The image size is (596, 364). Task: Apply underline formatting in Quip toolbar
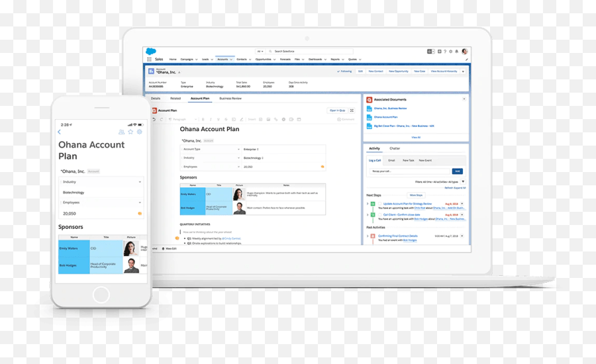[x=218, y=119]
